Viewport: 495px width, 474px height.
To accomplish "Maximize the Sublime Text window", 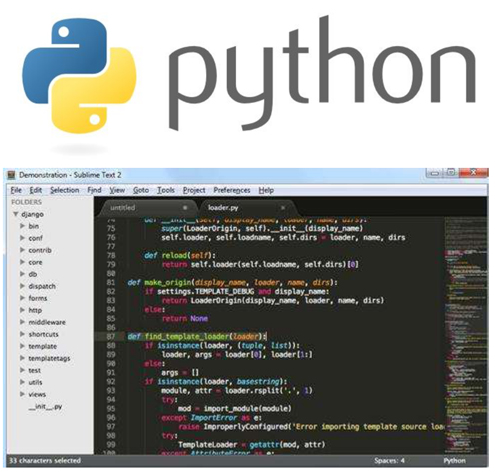I will point(451,173).
